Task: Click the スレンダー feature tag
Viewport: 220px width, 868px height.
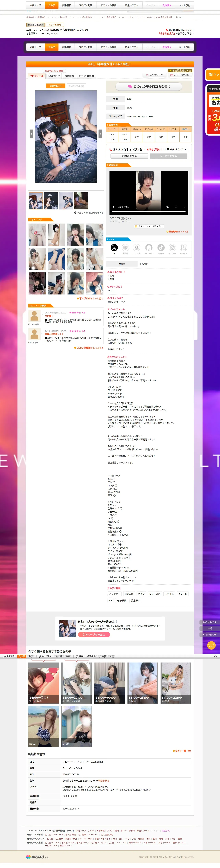Action: (x=114, y=594)
